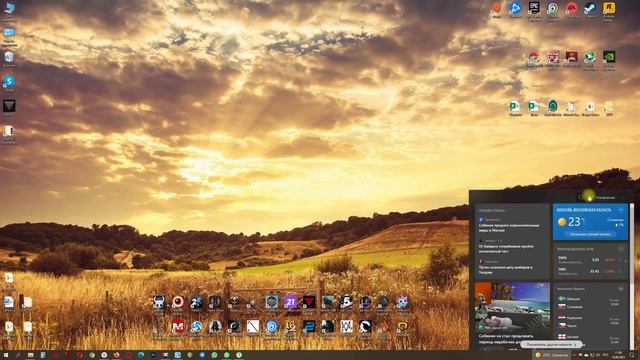The image size is (640, 360).
Task: Select the Portal 2 game shortcut
Action: coord(196,302)
